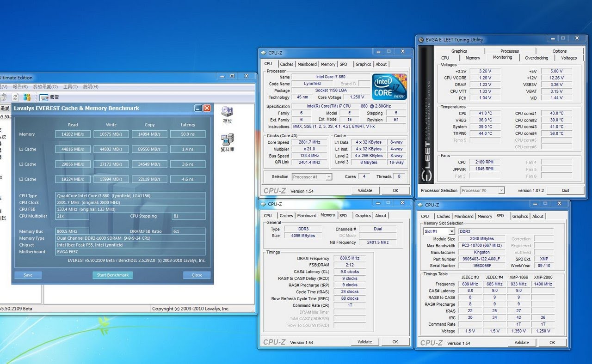The width and height of the screenshot is (592, 364).
Task: Switch to Graphics tab in the top CPU-Z window
Action: coord(363,64)
